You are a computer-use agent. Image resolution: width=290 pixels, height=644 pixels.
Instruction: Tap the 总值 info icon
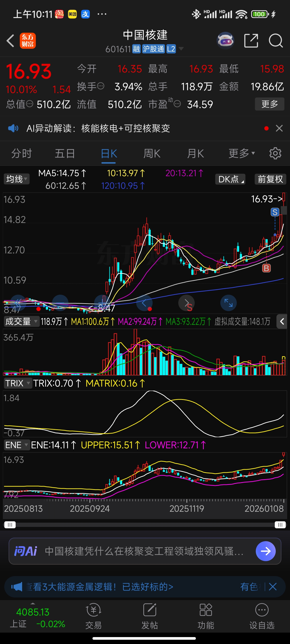(x=29, y=104)
